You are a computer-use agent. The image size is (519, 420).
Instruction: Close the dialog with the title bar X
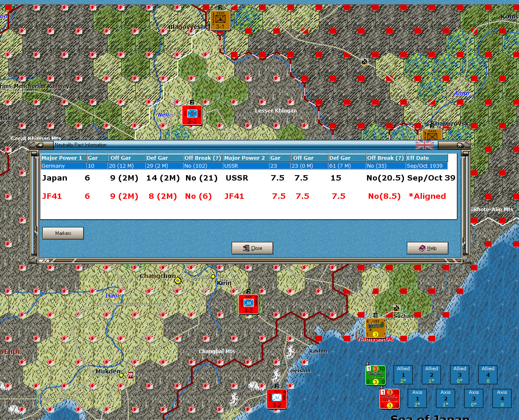pyautogui.click(x=460, y=145)
